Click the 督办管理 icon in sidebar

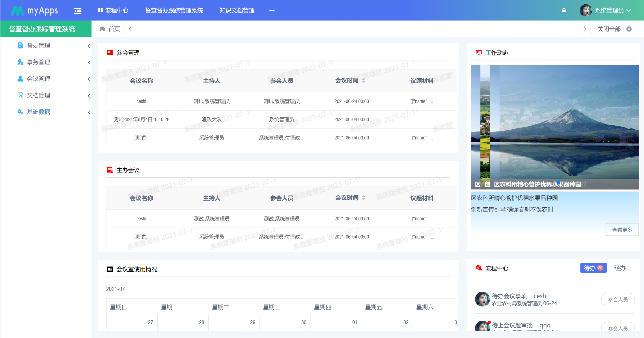(20, 45)
